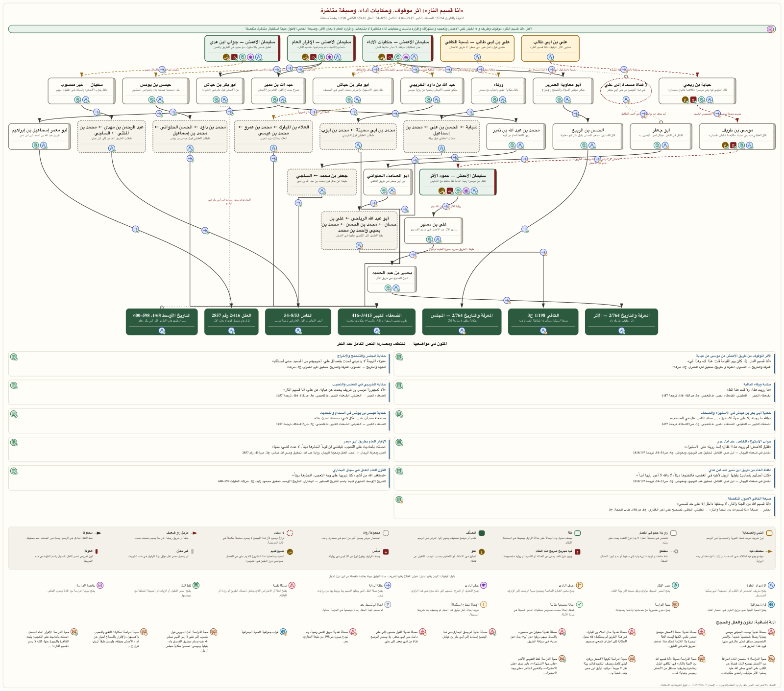Image resolution: width=784 pixels, height=691 pixels.
Task: Click the green المصنَّف swatch in the legend
Action: tap(481, 533)
